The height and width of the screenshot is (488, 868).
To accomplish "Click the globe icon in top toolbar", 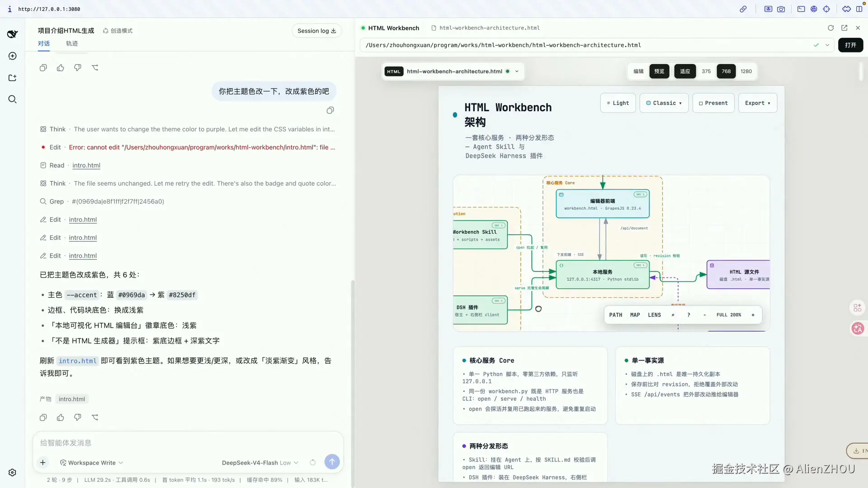I will pyautogui.click(x=814, y=9).
